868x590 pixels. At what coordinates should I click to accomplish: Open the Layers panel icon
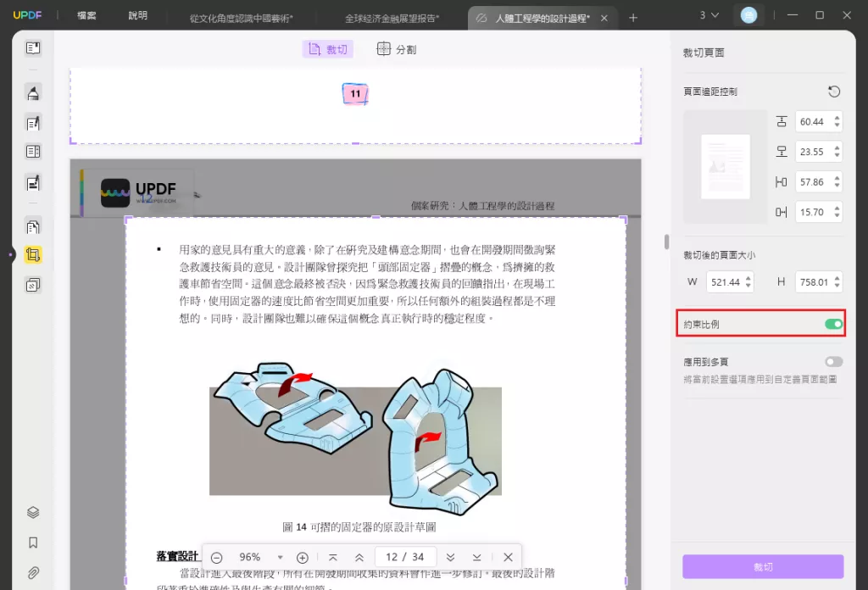(33, 512)
